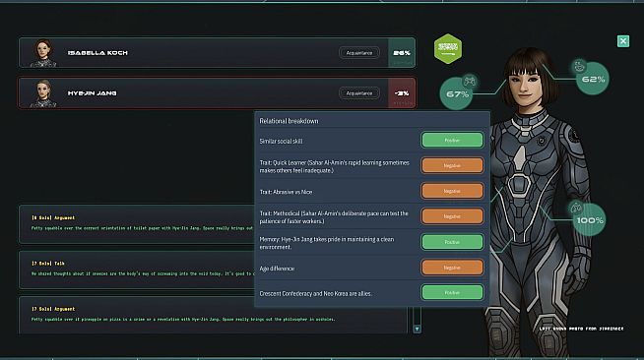Click 'Last known photo from Starfarer' caption
The height and width of the screenshot is (360, 644).
point(581,329)
